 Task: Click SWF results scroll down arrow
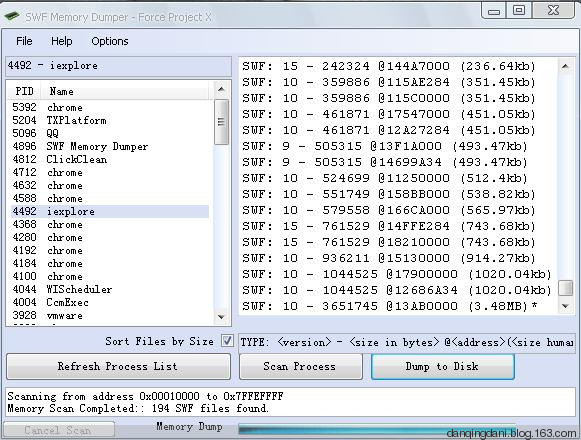coord(565,306)
